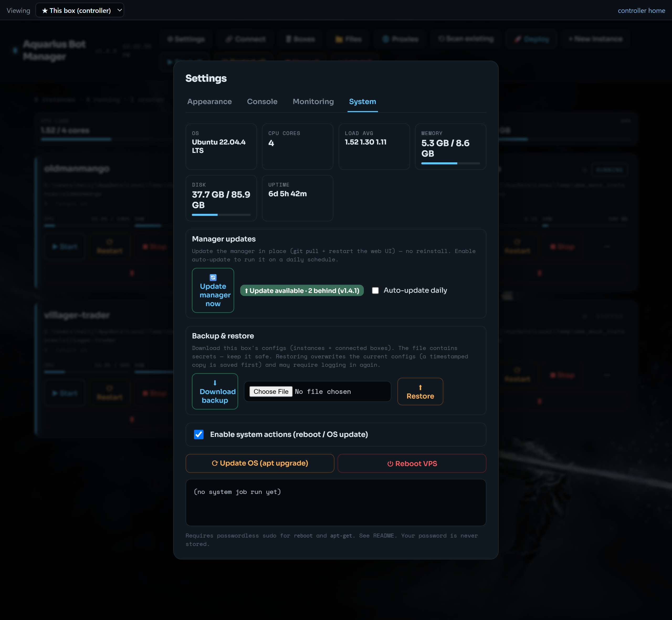The height and width of the screenshot is (620, 672).
Task: Open the Monitoring tab
Action: point(313,102)
